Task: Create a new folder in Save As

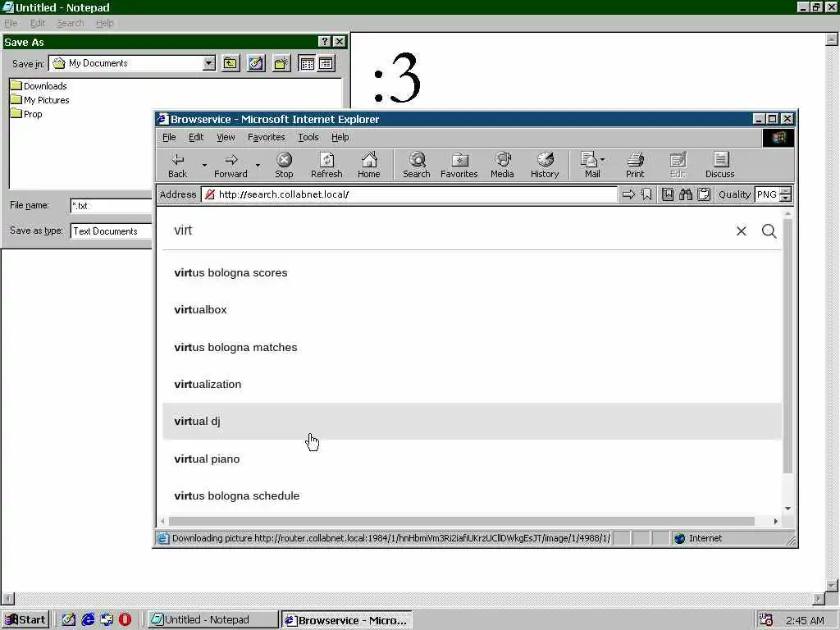Action: [x=281, y=63]
